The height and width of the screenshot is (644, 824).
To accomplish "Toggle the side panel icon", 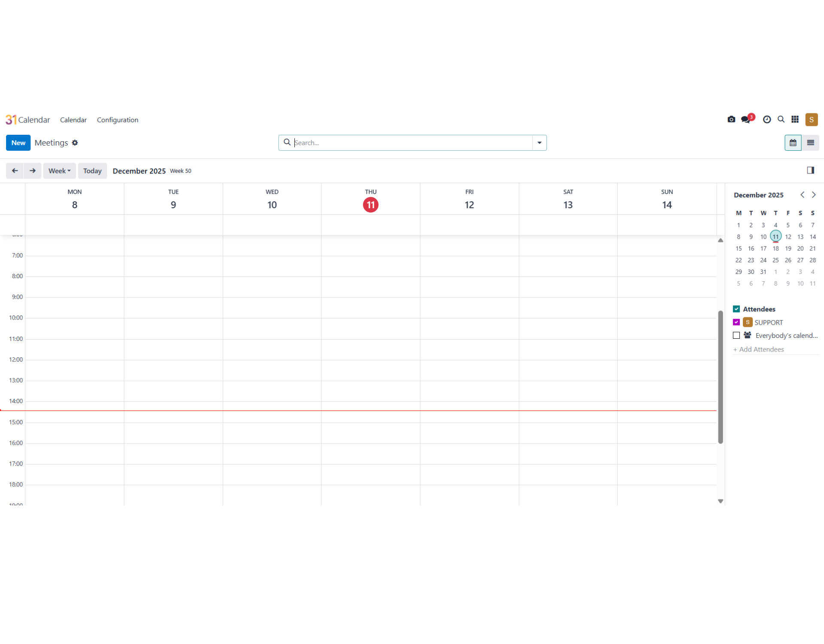I will click(810, 170).
